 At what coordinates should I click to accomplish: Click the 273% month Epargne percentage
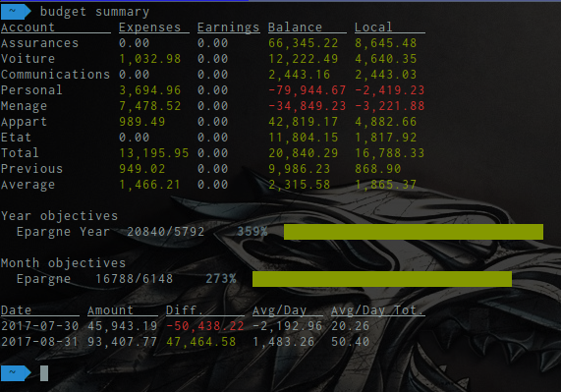(221, 279)
